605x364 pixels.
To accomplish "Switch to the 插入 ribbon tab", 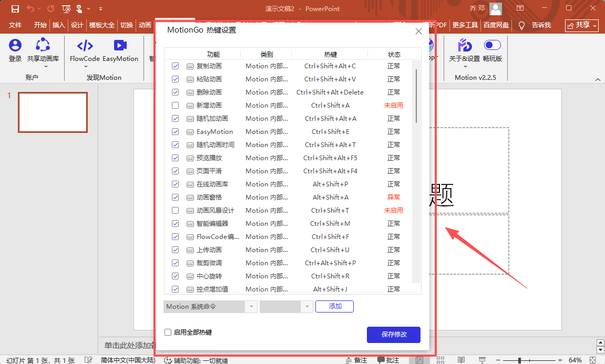I will coord(58,25).
